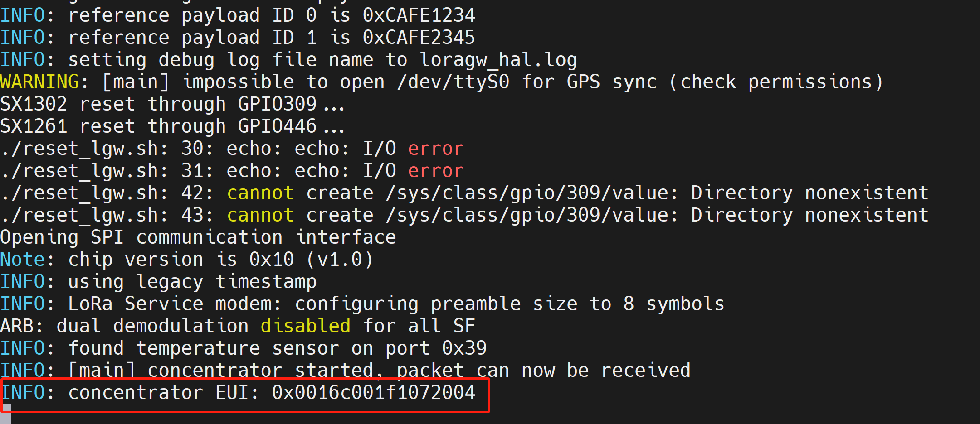This screenshot has height=424, width=980.
Task: Click the payload value 0xCAFE1234
Action: [x=419, y=15]
